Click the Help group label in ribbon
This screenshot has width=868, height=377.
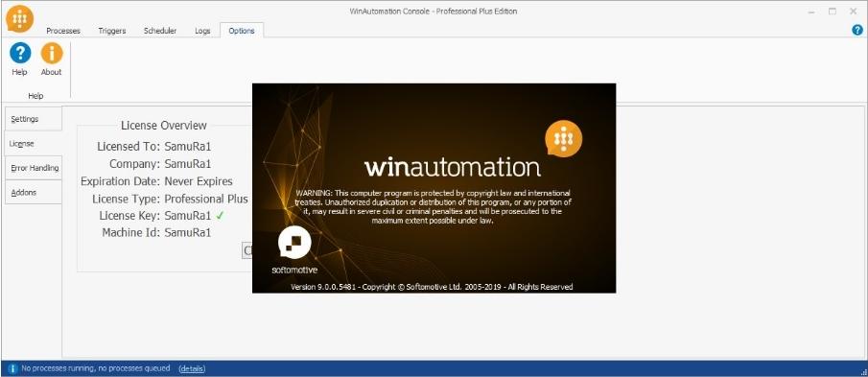[35, 96]
